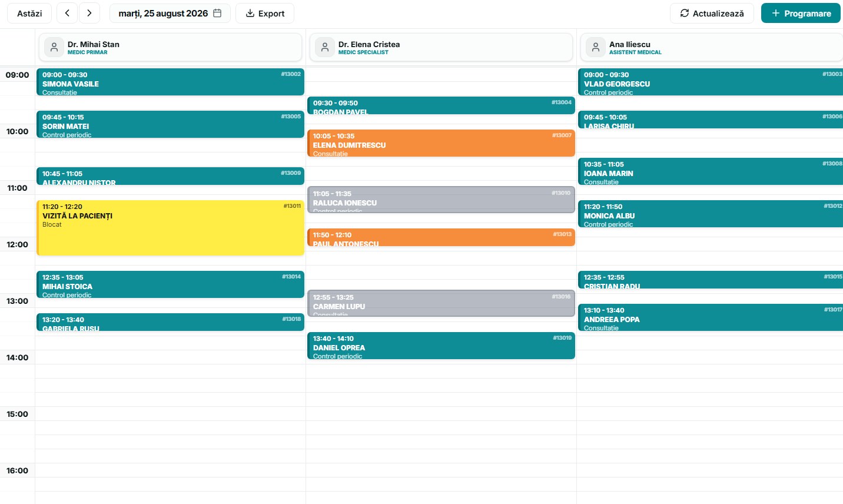This screenshot has width=843, height=504.
Task: Open Mihai Stoica 12:35 appointment
Action: (170, 284)
